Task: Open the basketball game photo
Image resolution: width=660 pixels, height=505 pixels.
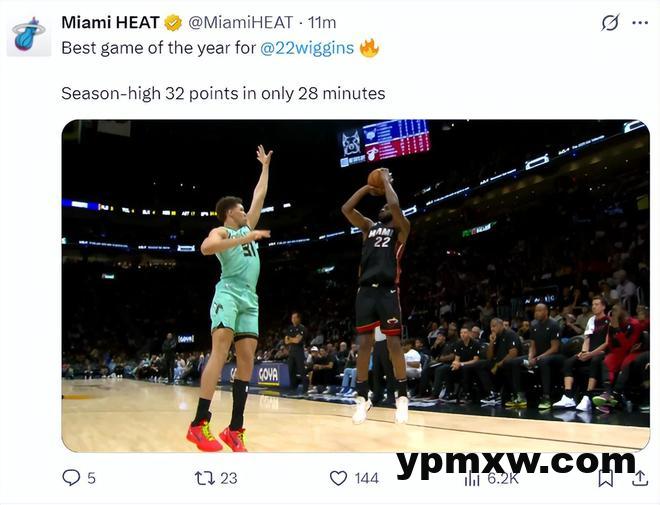Action: coord(355,286)
